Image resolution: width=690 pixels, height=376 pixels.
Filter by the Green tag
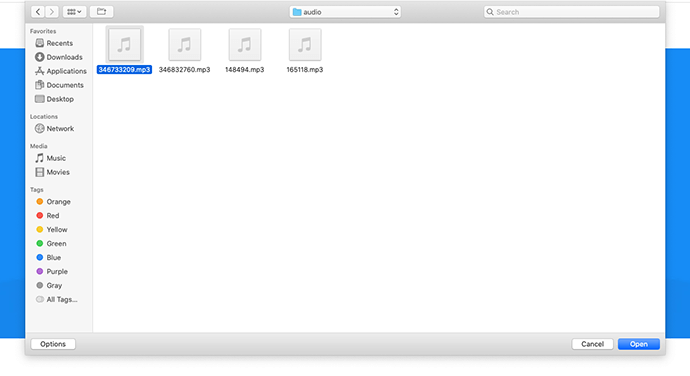56,243
